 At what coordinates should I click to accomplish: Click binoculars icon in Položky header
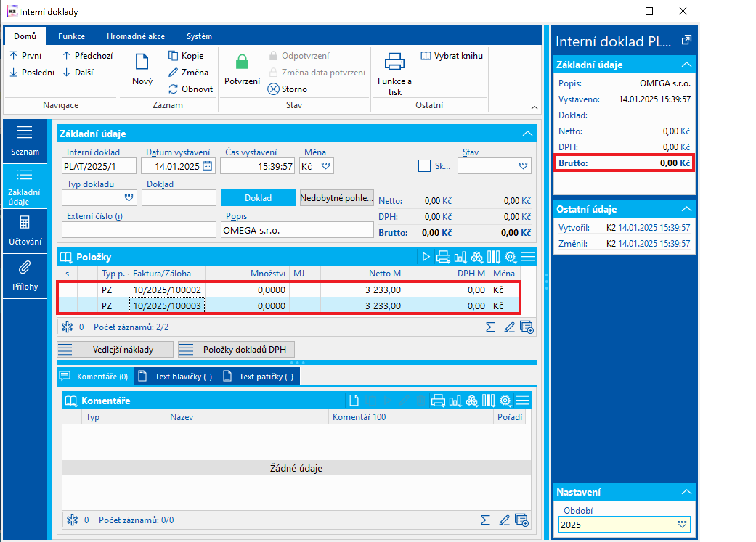click(x=477, y=257)
